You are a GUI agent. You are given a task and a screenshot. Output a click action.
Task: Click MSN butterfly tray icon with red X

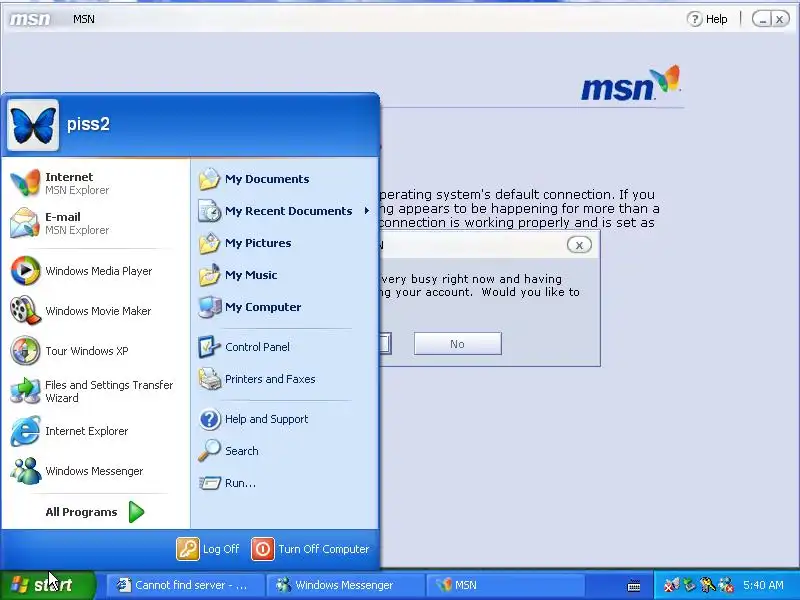pos(672,585)
